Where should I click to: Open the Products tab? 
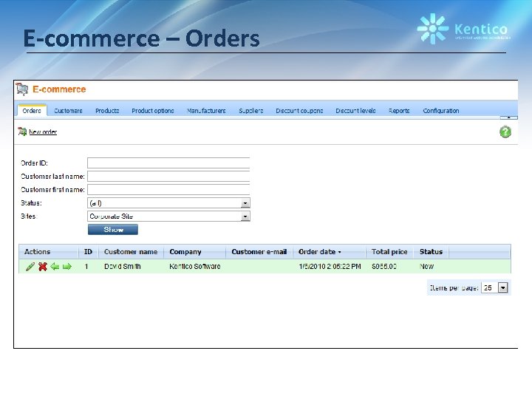click(x=107, y=111)
